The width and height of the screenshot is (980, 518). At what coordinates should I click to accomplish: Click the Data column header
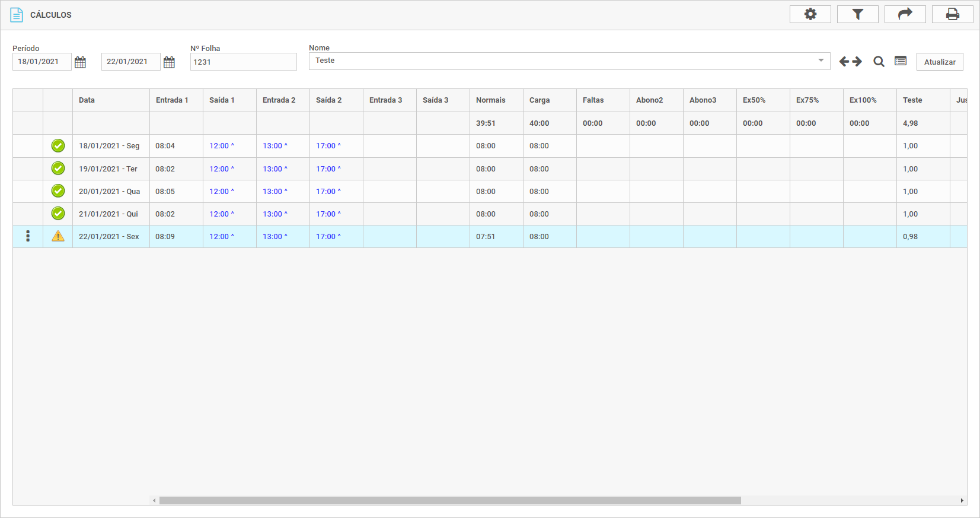[x=87, y=100]
